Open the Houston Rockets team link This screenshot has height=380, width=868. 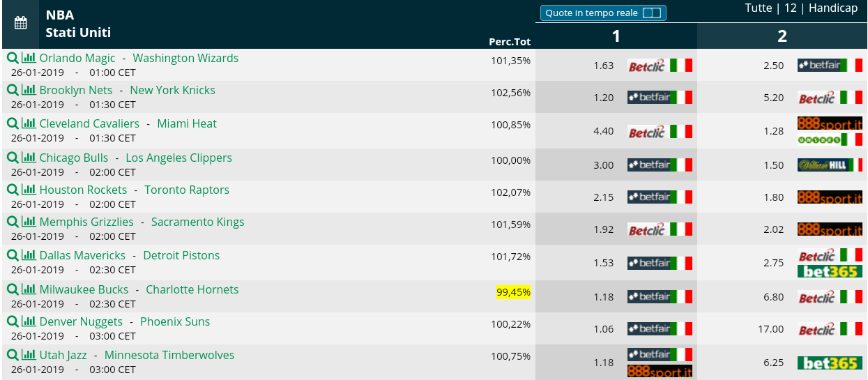[83, 190]
